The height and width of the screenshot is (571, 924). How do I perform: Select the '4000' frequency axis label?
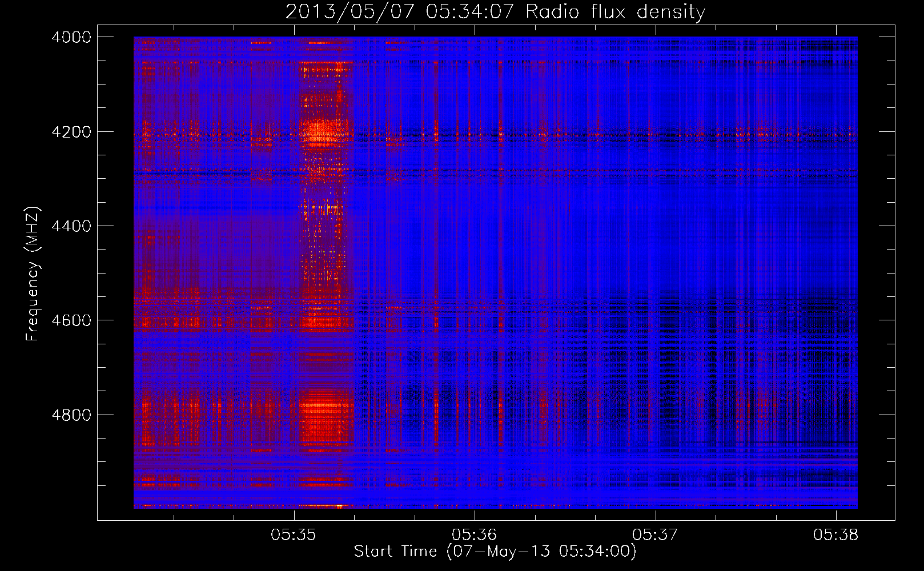point(71,37)
